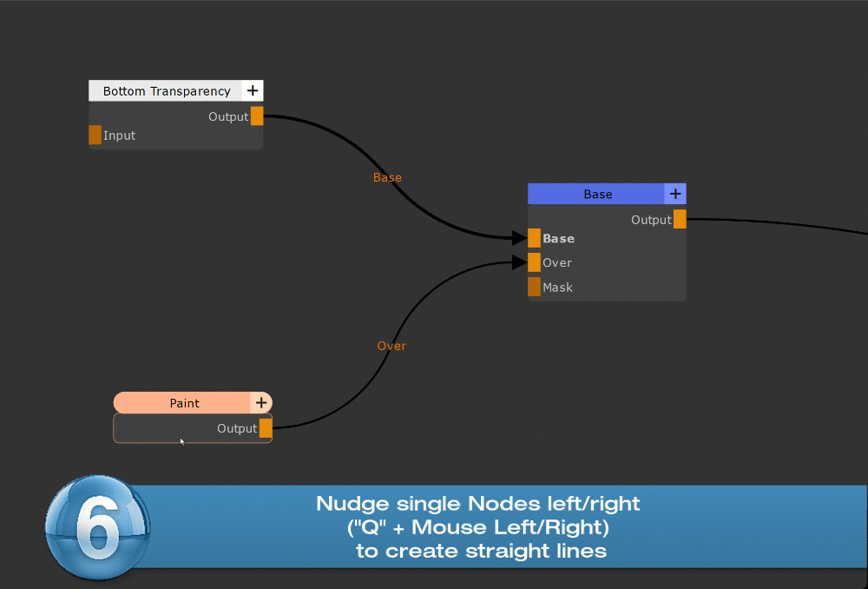Screen dimensions: 868x589
Task: Expand the Base node using its plus button
Action: [x=675, y=194]
